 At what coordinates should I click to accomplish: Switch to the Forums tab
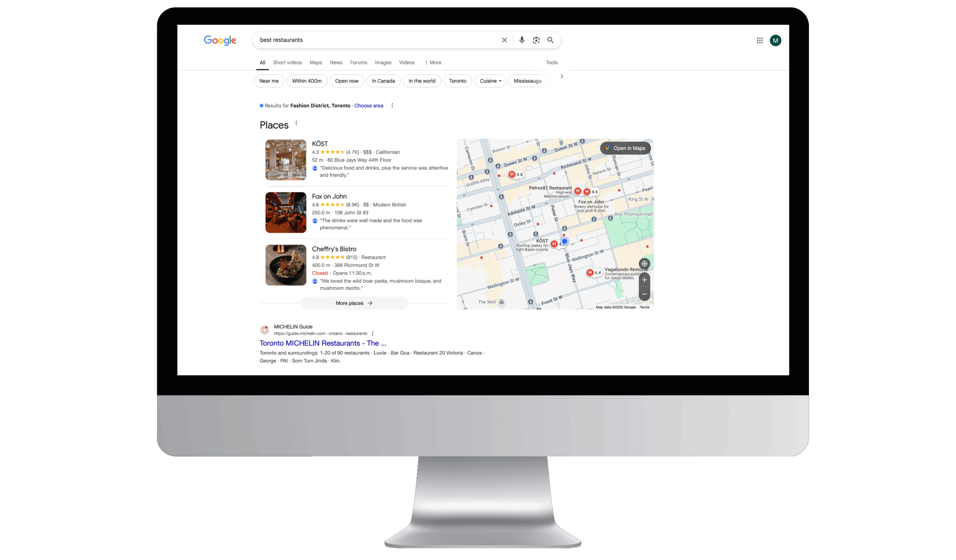coord(358,63)
